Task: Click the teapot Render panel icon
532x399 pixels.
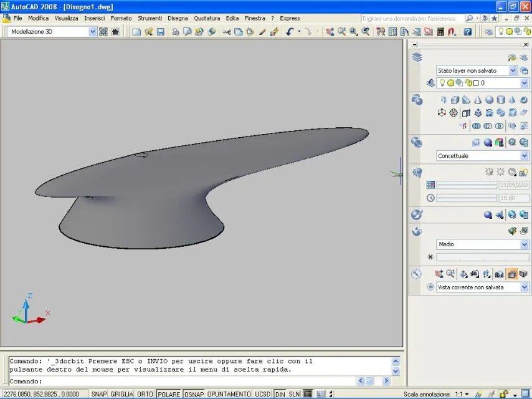Action: click(417, 231)
